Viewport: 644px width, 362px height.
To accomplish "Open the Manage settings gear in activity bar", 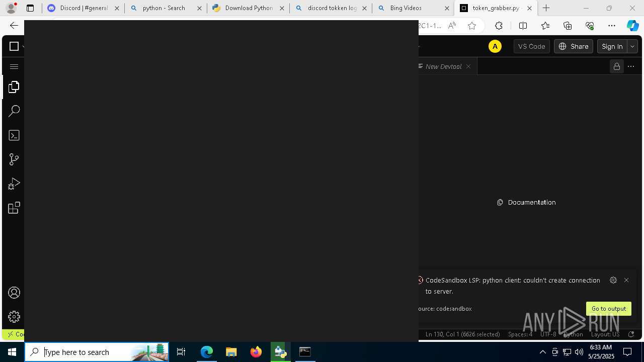I will pyautogui.click(x=14, y=317).
